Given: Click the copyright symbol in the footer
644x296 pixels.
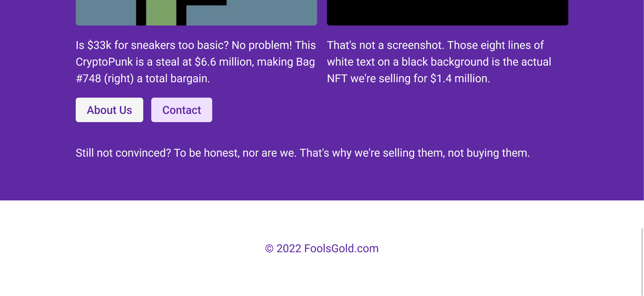Looking at the screenshot, I should (x=269, y=249).
